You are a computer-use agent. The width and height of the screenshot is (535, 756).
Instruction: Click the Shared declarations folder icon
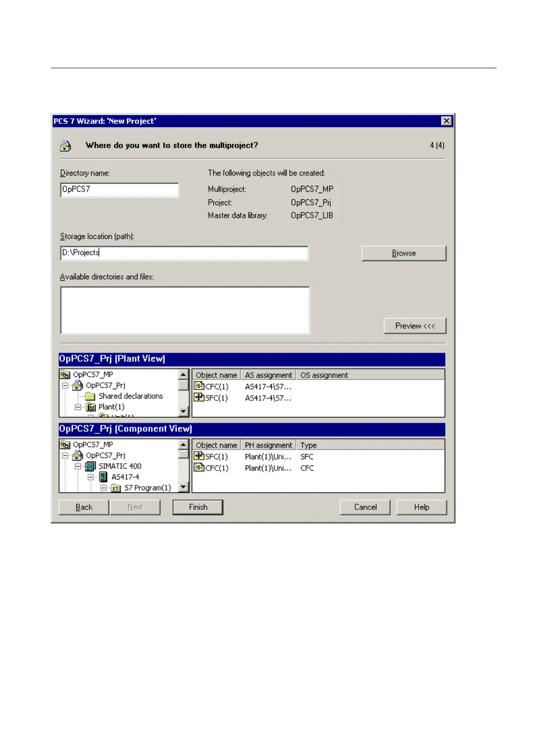[x=90, y=396]
